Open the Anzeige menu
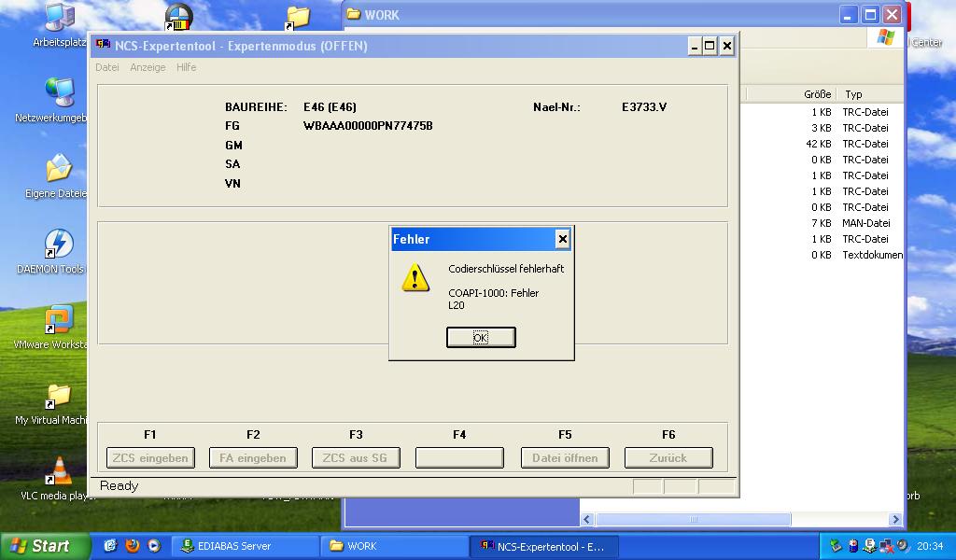 coord(148,67)
